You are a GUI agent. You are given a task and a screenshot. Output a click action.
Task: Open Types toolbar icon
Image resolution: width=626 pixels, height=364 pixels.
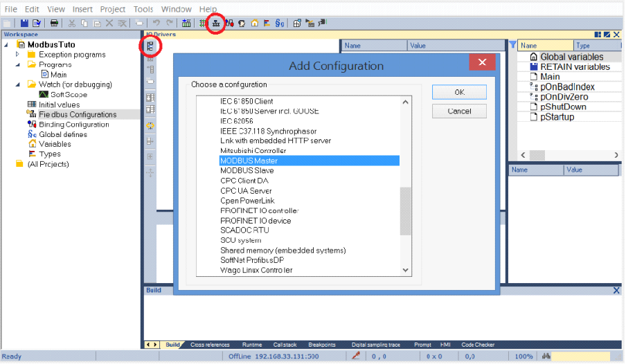pos(267,23)
